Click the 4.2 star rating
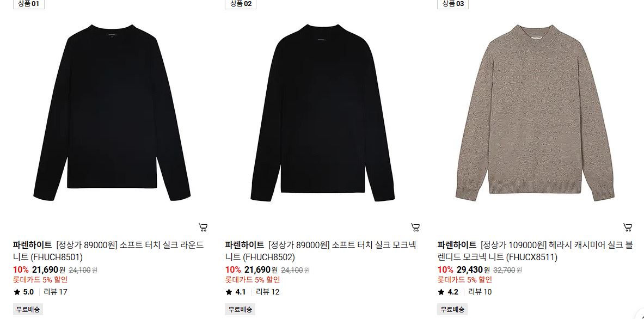Viewport: 644px width, 319px height. (448, 292)
